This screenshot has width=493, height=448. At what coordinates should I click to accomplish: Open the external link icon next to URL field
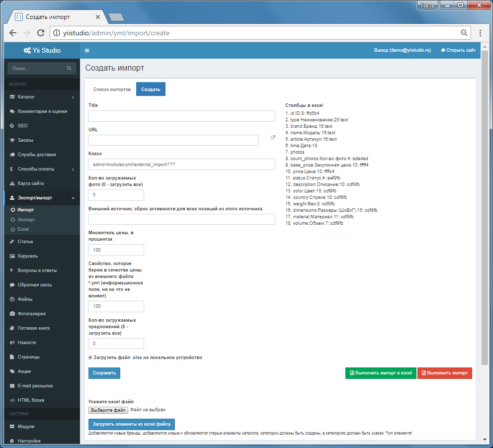click(x=273, y=138)
